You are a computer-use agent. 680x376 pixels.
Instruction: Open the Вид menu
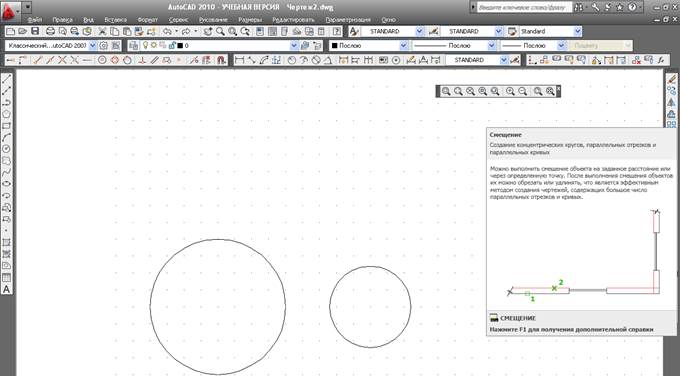88,20
